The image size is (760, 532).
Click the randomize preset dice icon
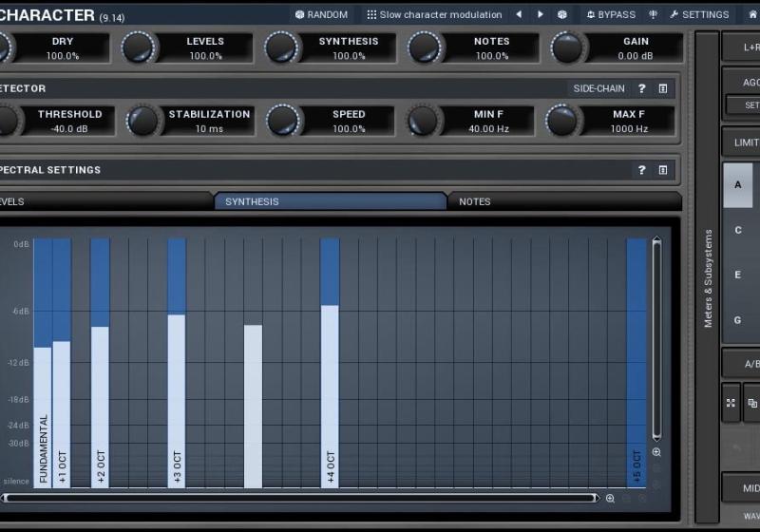[x=562, y=14]
